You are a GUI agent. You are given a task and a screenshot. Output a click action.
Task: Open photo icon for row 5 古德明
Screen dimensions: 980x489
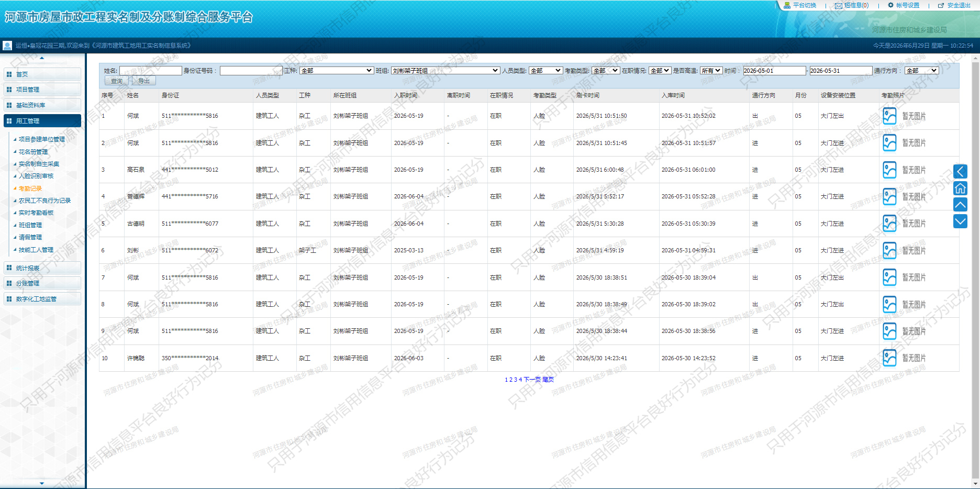coord(889,224)
